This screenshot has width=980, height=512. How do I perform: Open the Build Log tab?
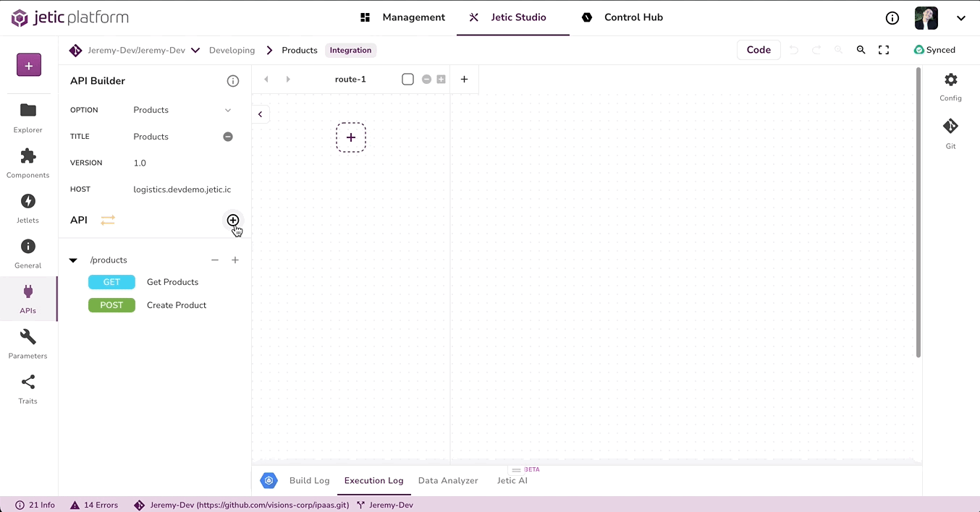pyautogui.click(x=310, y=480)
